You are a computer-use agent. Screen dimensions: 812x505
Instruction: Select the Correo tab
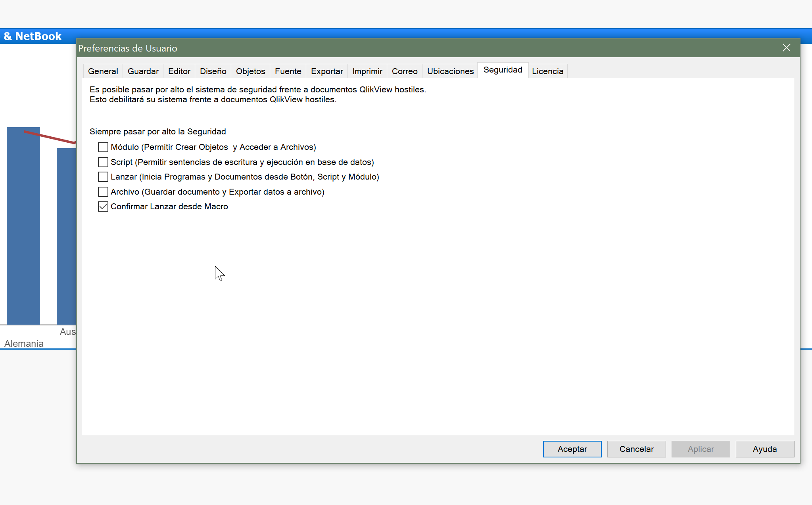pos(405,71)
